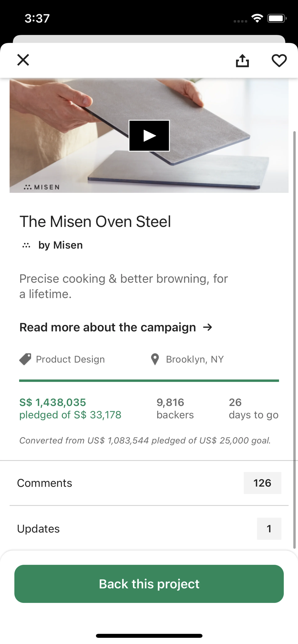Tap the share icon
This screenshot has height=644, width=298.
pyautogui.click(x=242, y=61)
